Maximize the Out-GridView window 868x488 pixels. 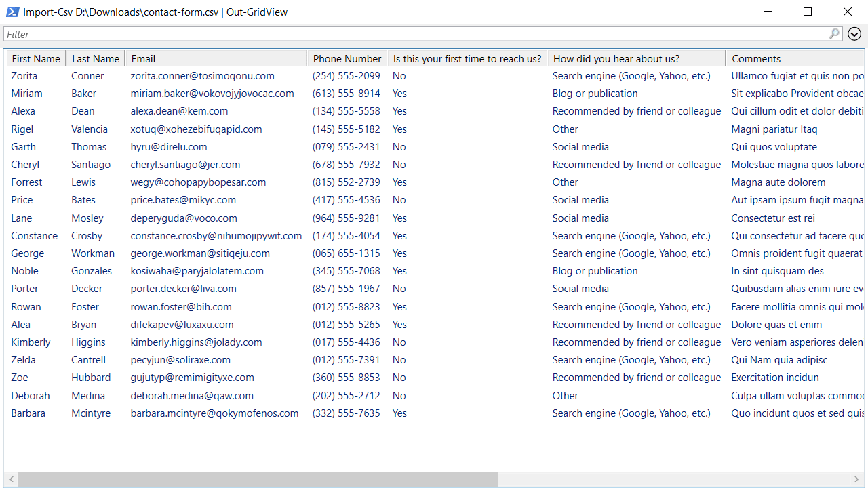[807, 12]
